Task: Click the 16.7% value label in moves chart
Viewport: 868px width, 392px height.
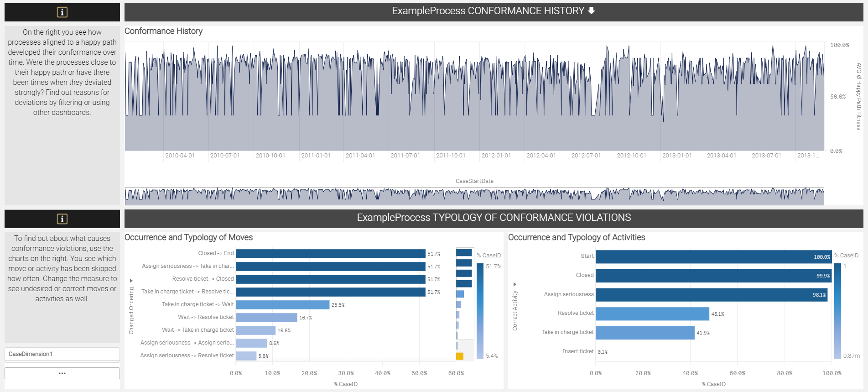Action: [x=306, y=318]
